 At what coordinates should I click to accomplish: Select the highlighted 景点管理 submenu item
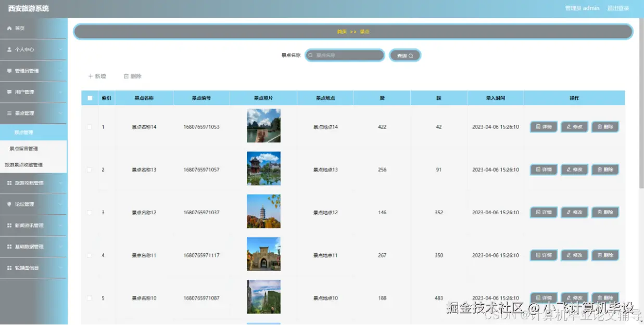tap(33, 132)
